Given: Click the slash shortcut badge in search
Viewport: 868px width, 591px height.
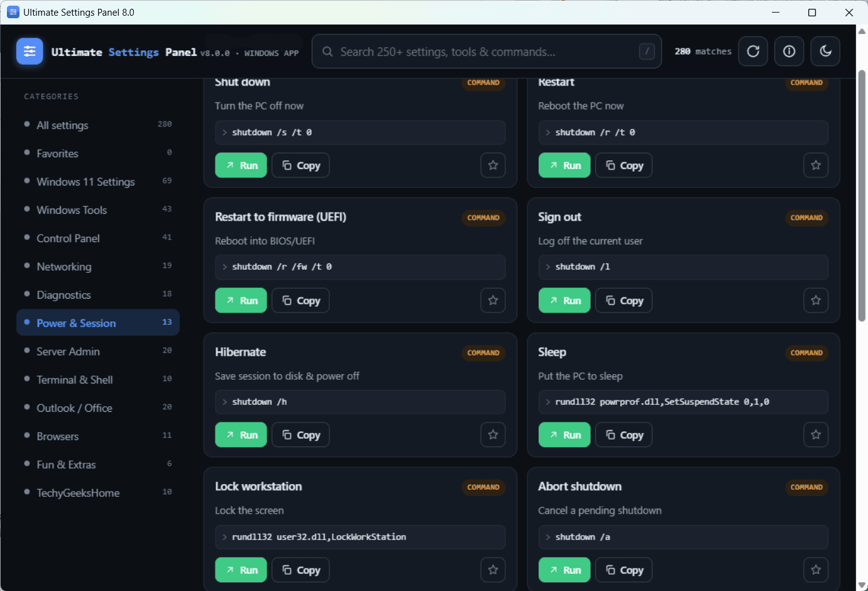Looking at the screenshot, I should [647, 52].
